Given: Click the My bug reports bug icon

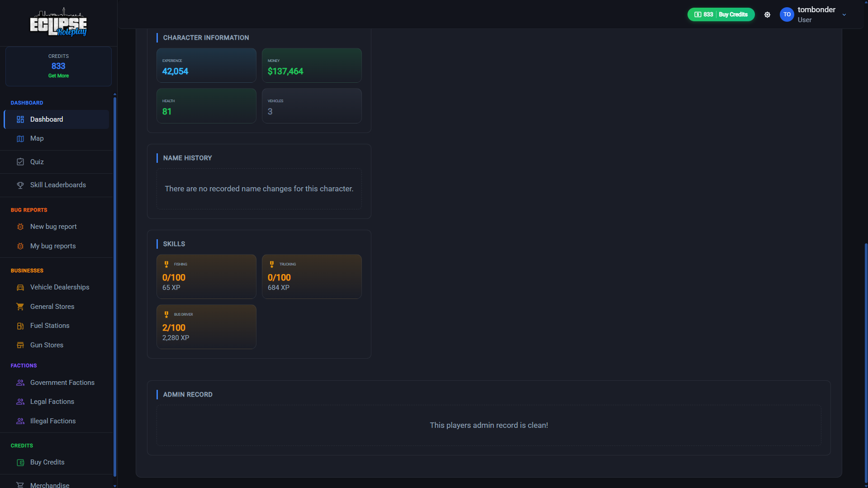Looking at the screenshot, I should (x=20, y=246).
